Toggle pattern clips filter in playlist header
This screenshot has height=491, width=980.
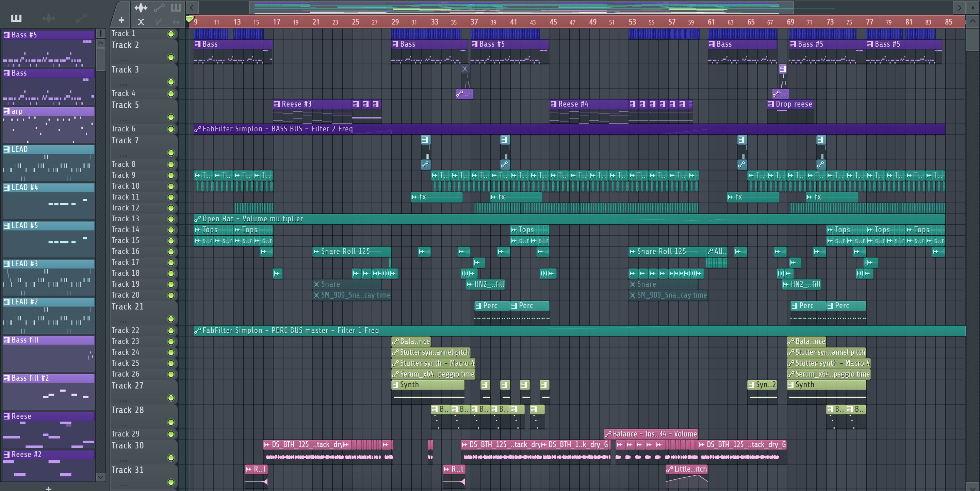176,7
